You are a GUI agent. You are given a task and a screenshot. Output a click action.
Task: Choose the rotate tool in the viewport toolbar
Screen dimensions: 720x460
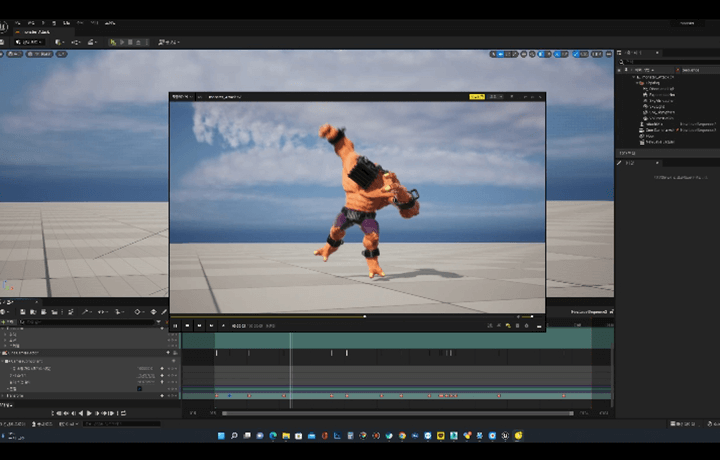(x=507, y=54)
